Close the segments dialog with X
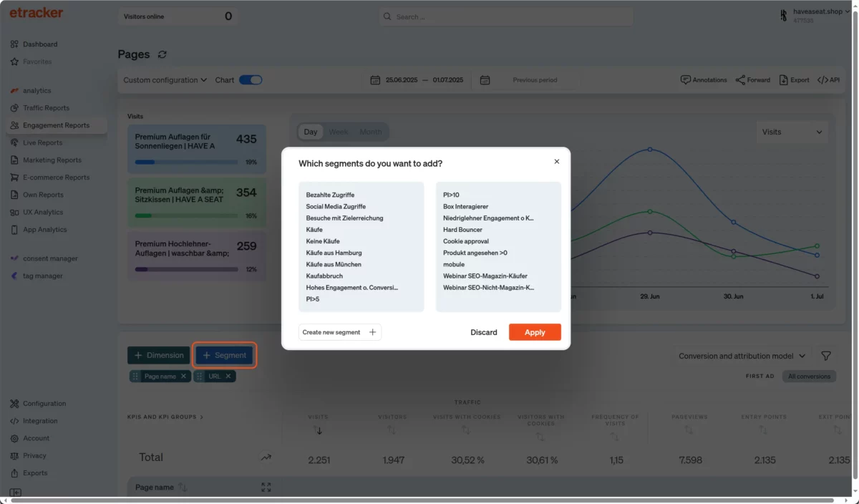 click(x=557, y=162)
